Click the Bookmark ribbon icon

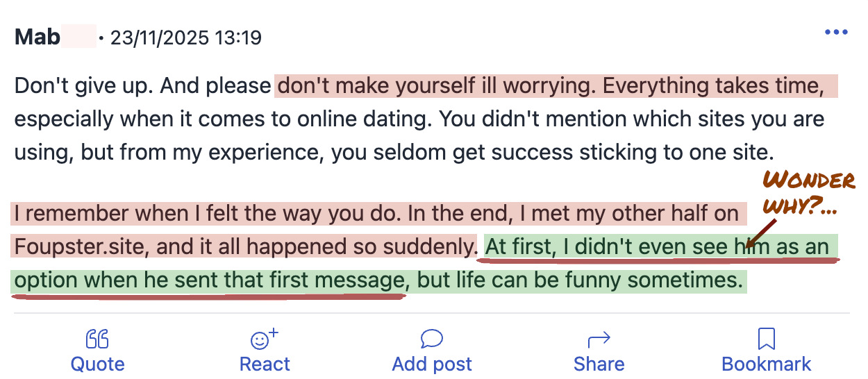click(766, 339)
